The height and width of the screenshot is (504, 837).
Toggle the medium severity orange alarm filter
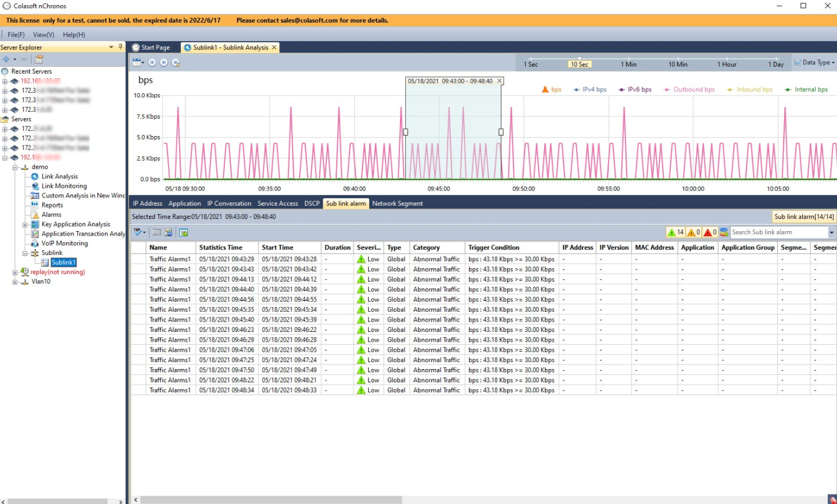point(694,232)
